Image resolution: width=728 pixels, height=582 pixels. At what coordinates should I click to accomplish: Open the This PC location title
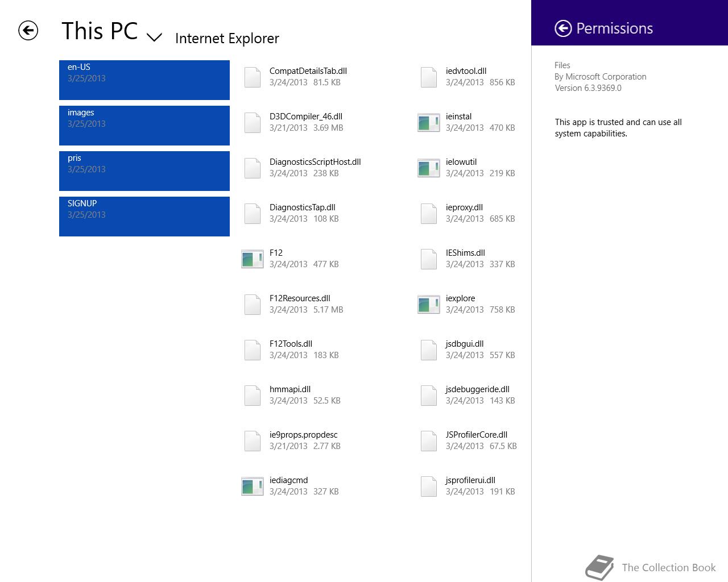point(100,31)
